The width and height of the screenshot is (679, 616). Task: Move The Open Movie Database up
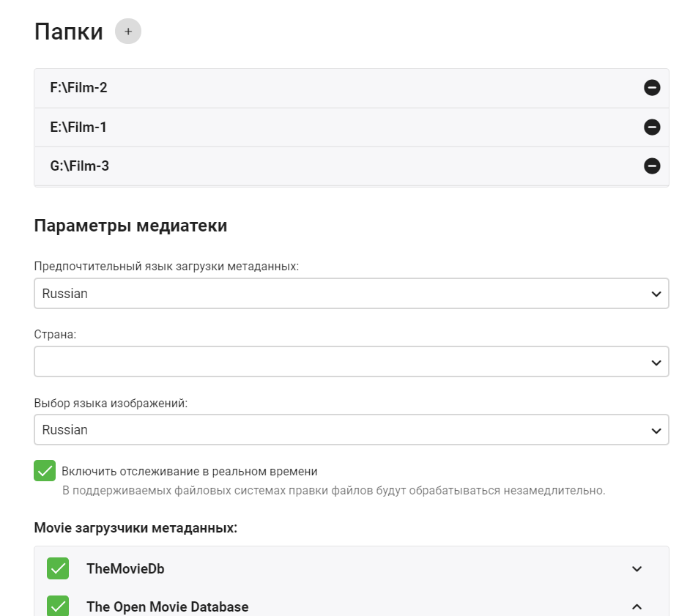[x=637, y=606]
